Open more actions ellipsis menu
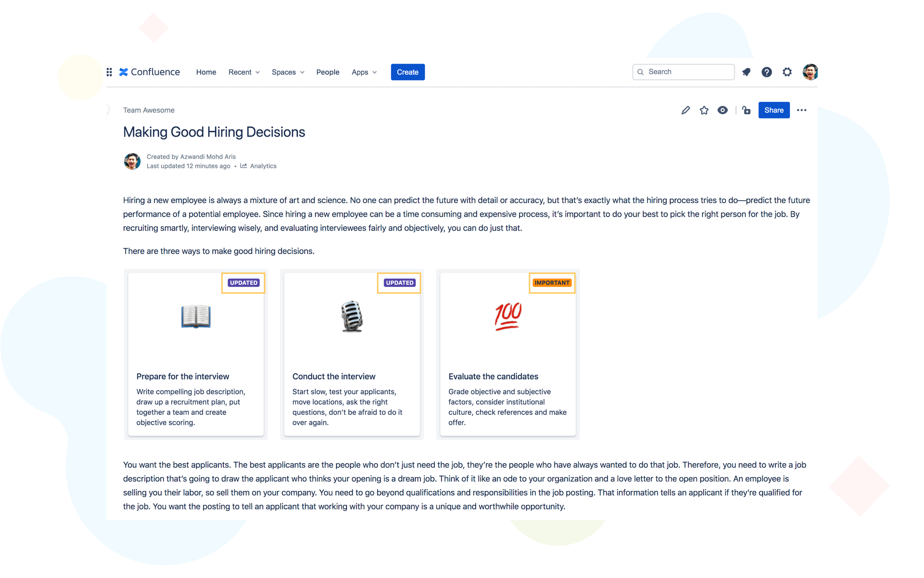Screen dimensions: 924x578 click(801, 110)
